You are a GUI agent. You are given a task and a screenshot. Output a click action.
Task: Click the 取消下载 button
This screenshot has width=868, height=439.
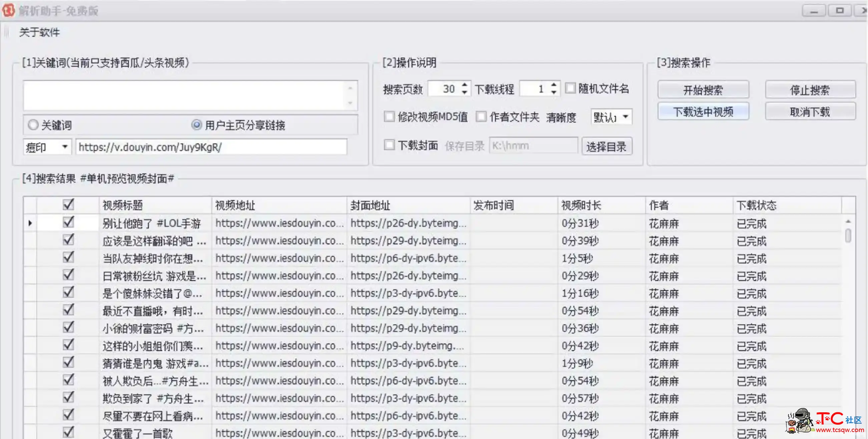(x=810, y=111)
